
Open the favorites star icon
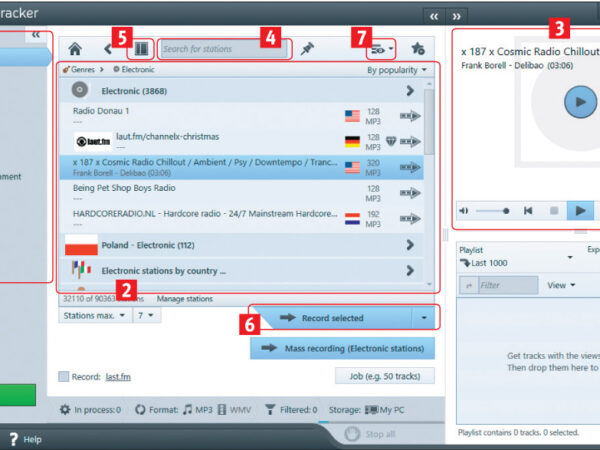tap(417, 48)
